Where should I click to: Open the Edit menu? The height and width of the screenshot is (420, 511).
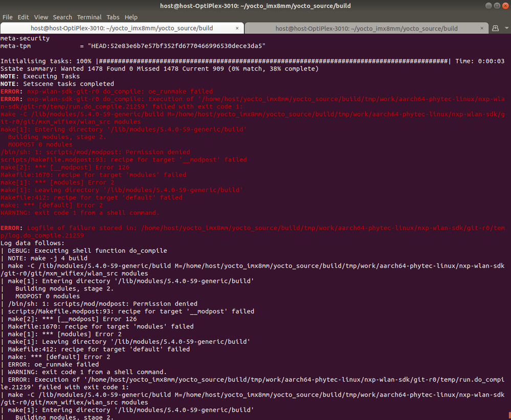click(23, 17)
